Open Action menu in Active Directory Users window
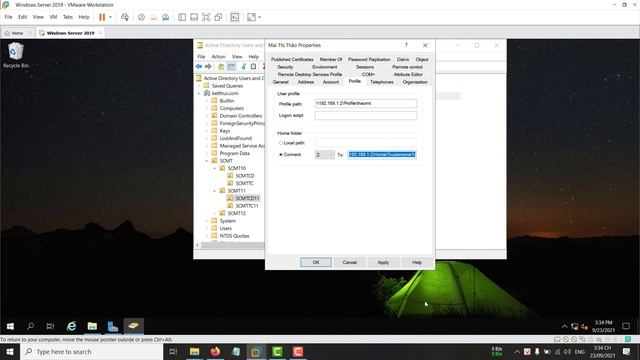640x360 pixels. [x=218, y=56]
